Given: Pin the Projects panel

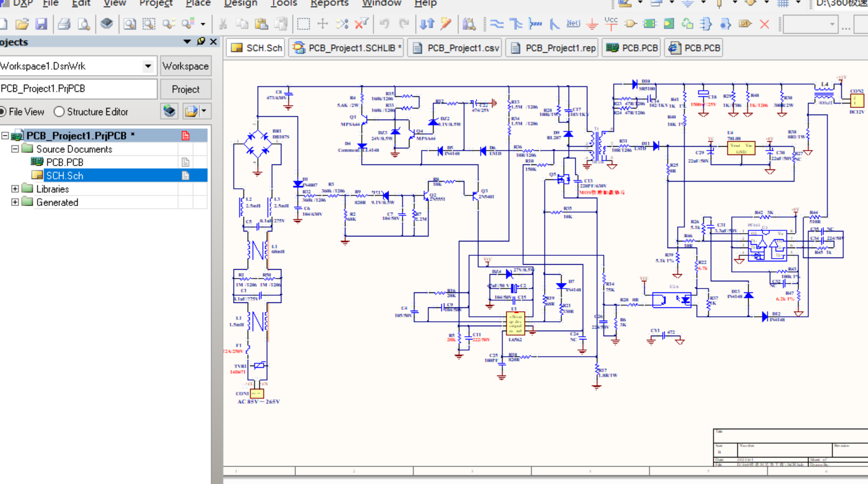Looking at the screenshot, I should (201, 42).
